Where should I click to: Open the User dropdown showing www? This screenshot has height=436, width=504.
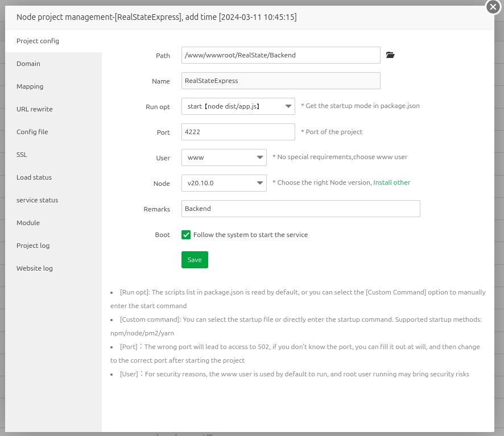coord(224,157)
